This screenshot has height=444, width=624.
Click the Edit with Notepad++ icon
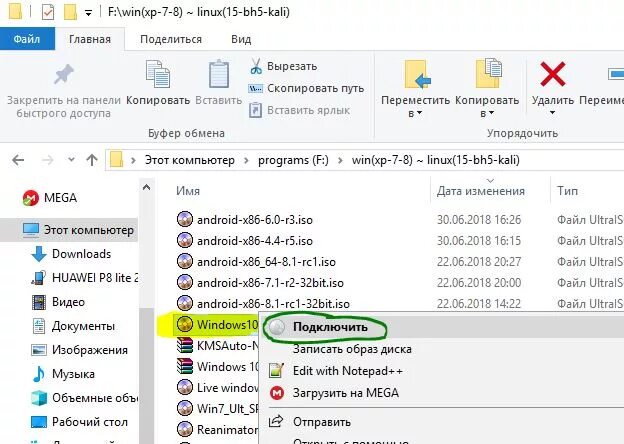click(x=277, y=371)
